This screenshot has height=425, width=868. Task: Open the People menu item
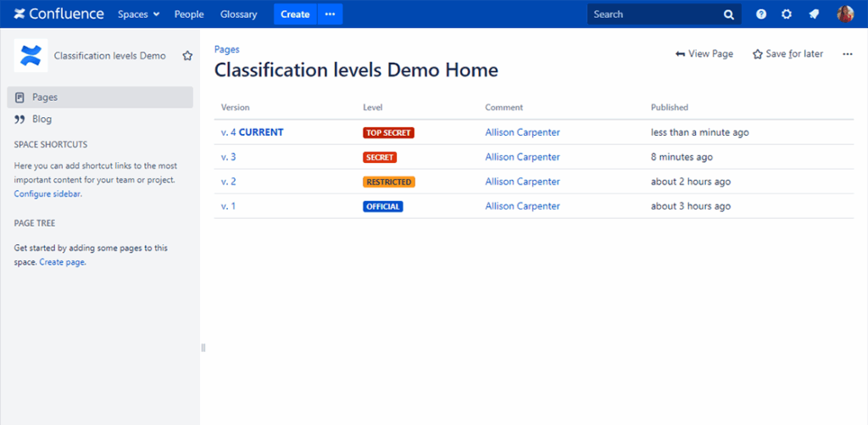[189, 14]
